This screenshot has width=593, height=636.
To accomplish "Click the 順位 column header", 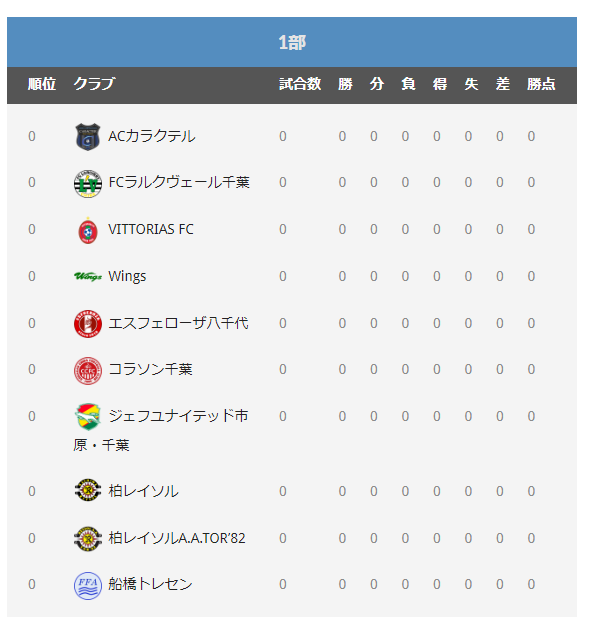I will point(42,84).
